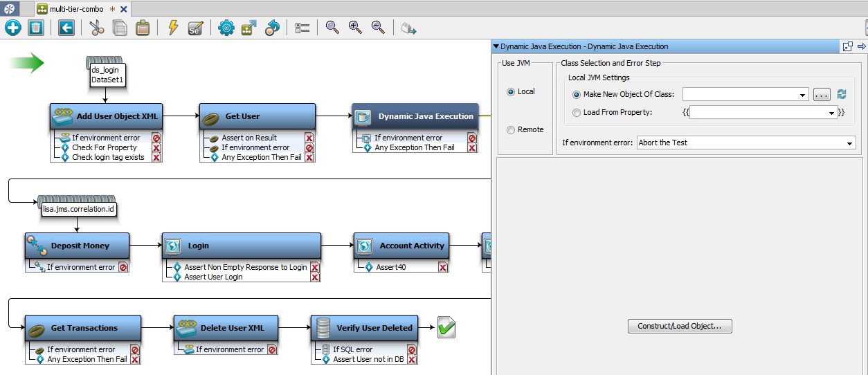Screen dimensions: 868x375
Task: Click the clipboard paste icon
Action: coord(142,28)
